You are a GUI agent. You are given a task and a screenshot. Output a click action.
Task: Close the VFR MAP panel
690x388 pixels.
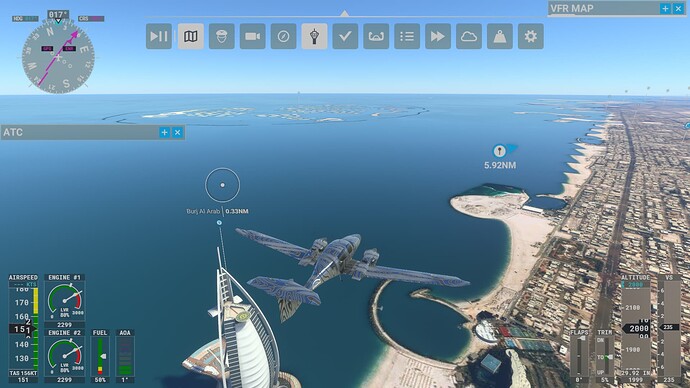(679, 8)
